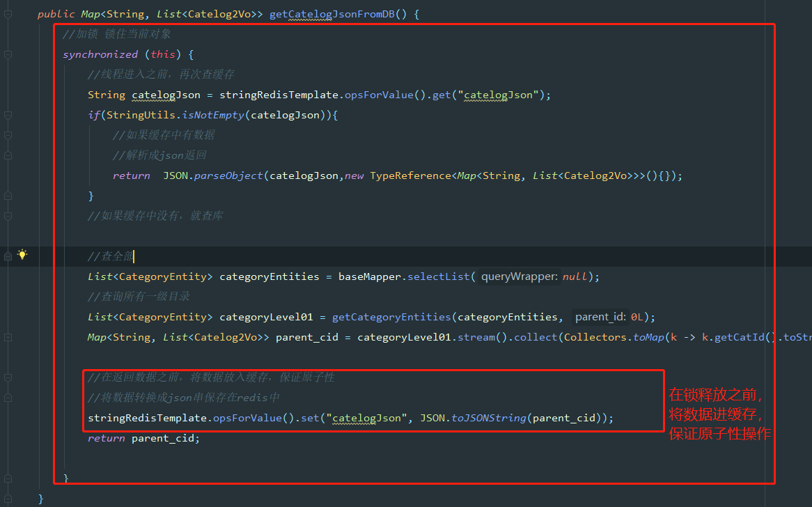Click categoryEntities variable declaration

pyautogui.click(x=270, y=276)
